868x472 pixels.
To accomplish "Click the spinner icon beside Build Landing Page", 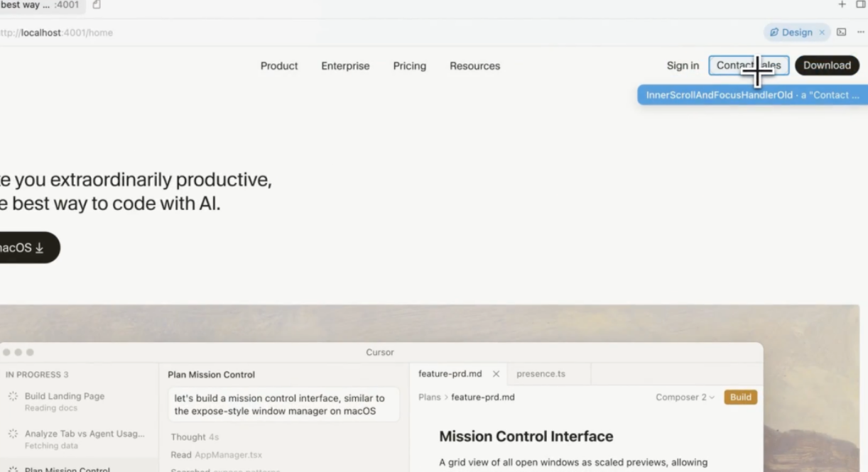I will pos(13,397).
